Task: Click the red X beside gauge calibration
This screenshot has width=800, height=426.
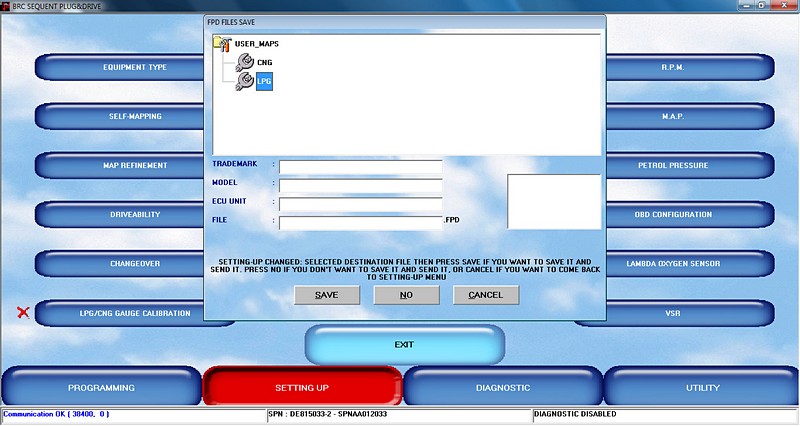Action: pos(23,312)
